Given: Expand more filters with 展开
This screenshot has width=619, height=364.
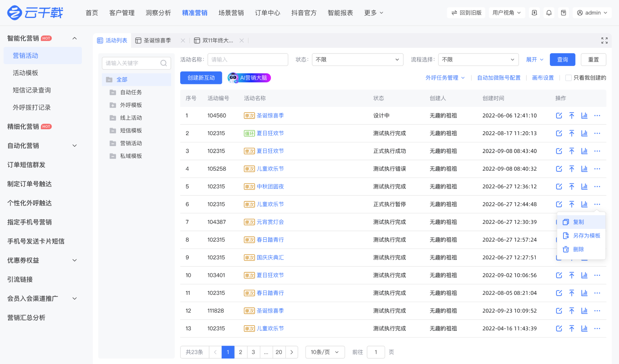Looking at the screenshot, I should click(x=535, y=60).
